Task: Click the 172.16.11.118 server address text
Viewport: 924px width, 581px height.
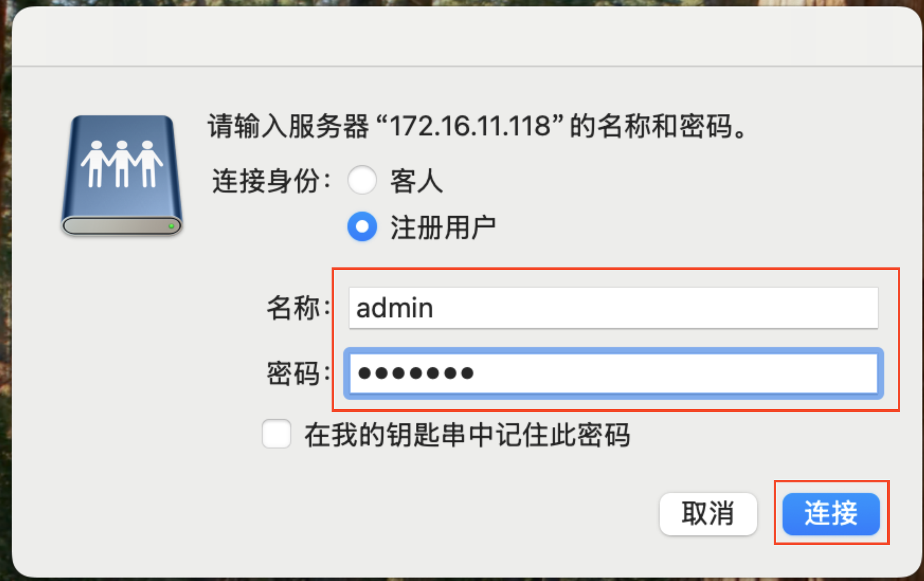Action: pyautogui.click(x=469, y=126)
